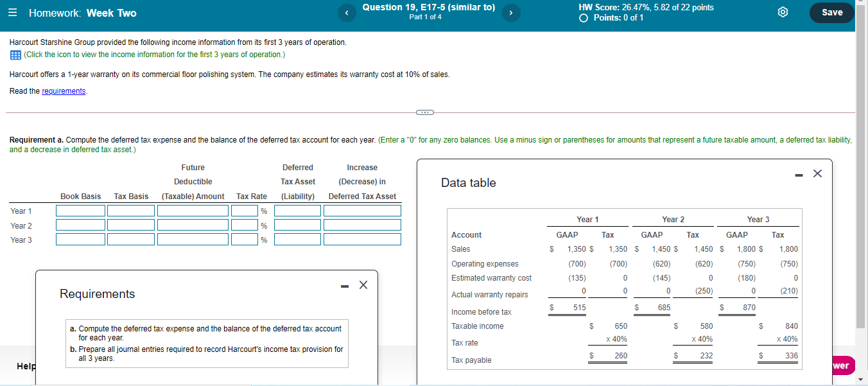Click Year 3 tax payable value 336
The image size is (868, 386).
(x=792, y=356)
